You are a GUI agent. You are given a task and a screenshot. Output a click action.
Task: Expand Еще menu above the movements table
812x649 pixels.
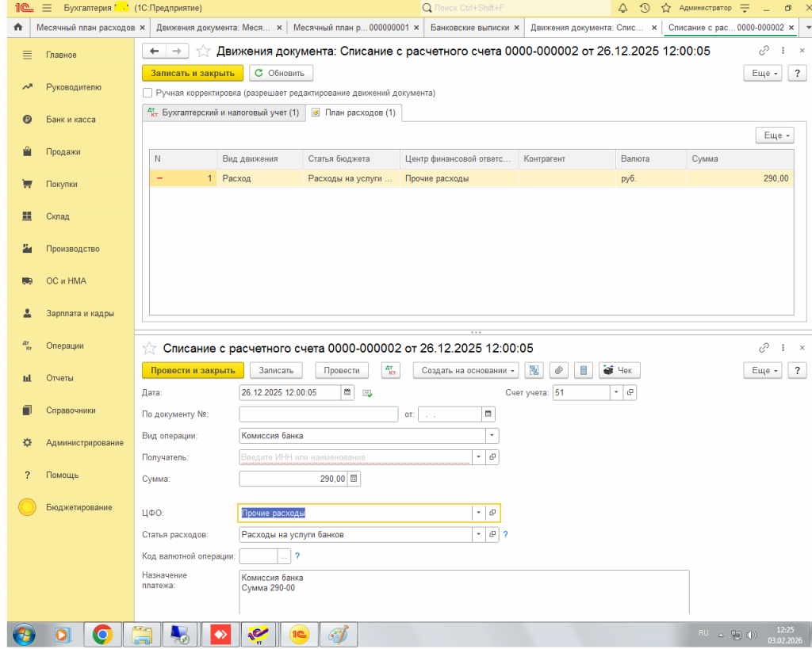pyautogui.click(x=775, y=135)
